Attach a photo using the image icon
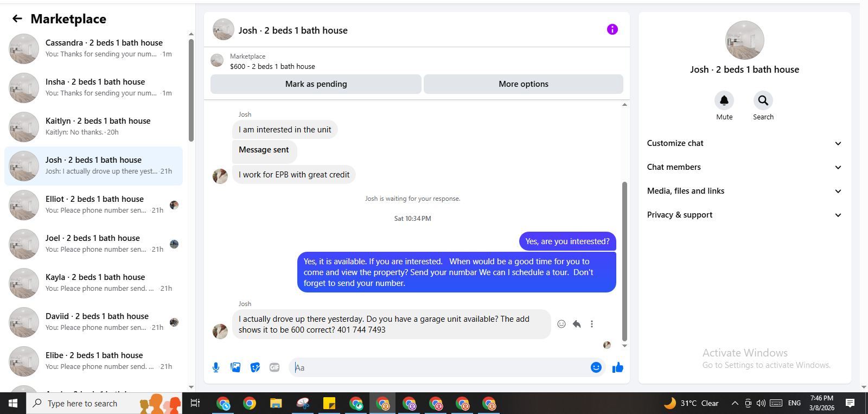868x414 pixels. coord(235,367)
